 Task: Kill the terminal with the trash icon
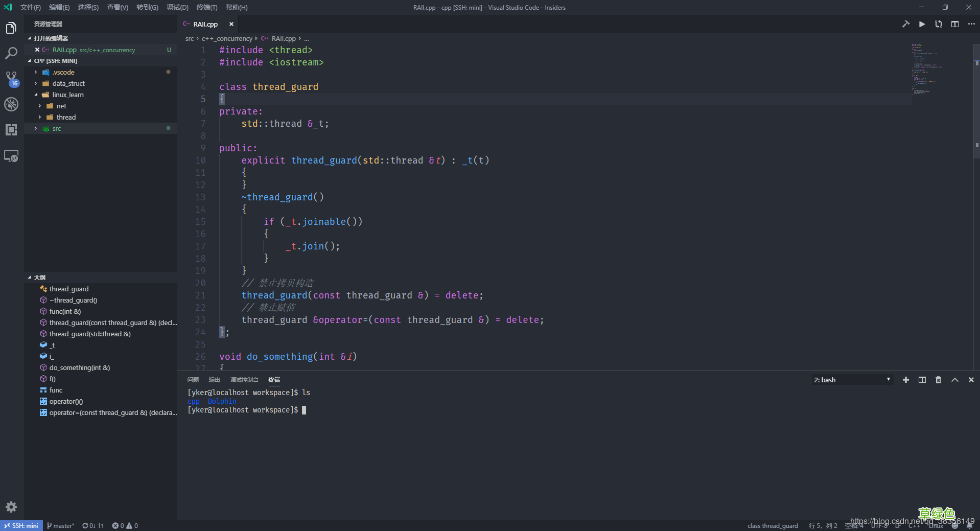click(x=938, y=380)
